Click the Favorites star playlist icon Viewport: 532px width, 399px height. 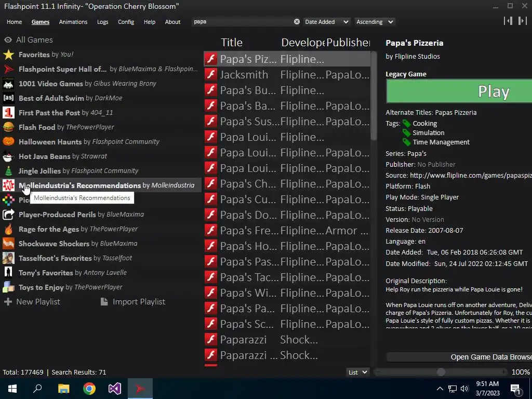(x=8, y=54)
